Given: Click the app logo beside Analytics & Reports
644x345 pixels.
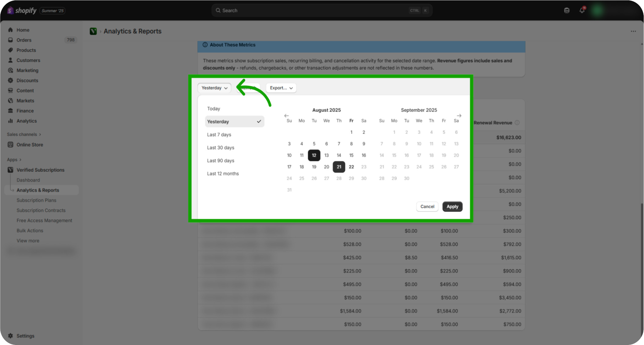Looking at the screenshot, I should pos(93,31).
